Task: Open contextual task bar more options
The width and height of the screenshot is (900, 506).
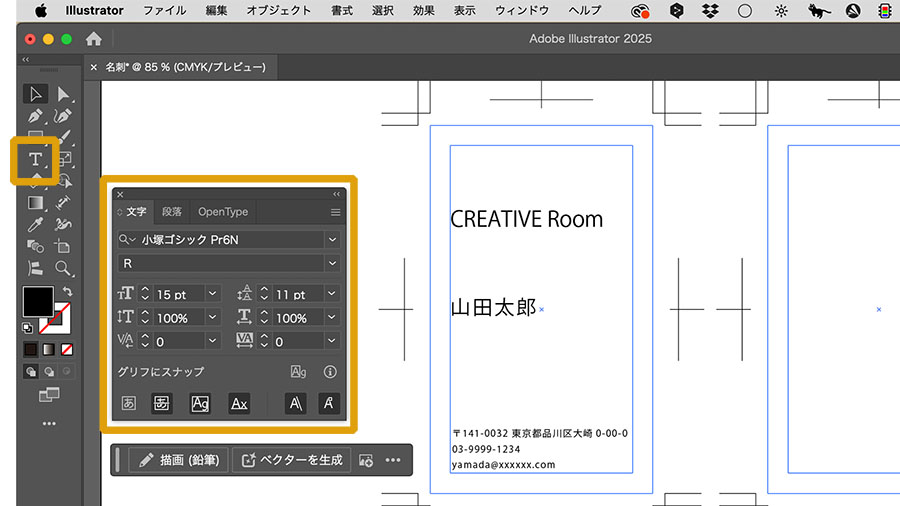Action: 393,460
